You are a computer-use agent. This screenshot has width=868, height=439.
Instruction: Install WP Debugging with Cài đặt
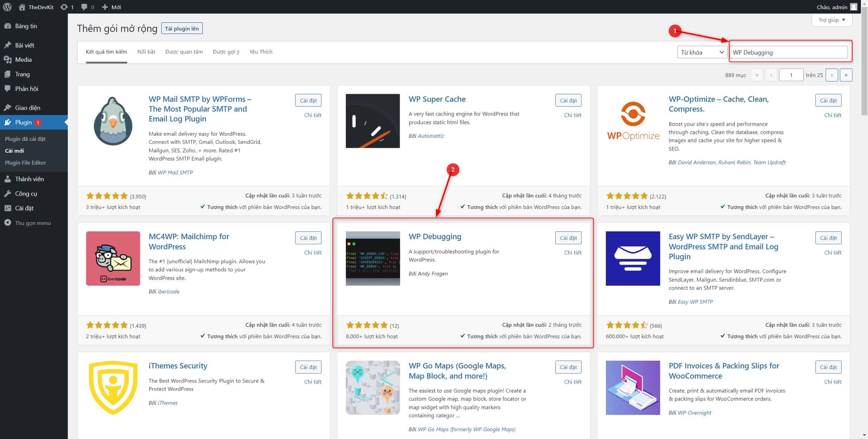pyautogui.click(x=568, y=238)
